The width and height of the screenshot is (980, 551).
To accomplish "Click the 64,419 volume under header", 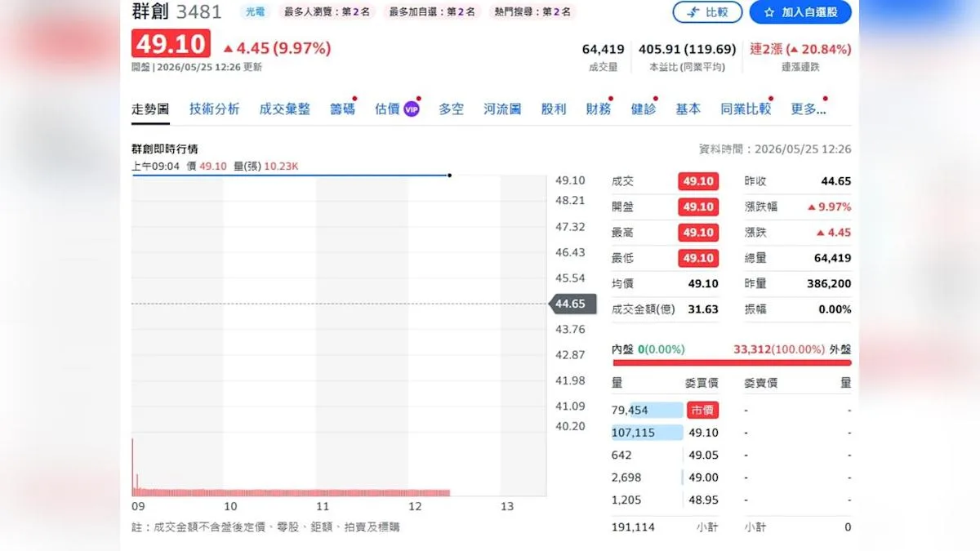I will coord(604,49).
